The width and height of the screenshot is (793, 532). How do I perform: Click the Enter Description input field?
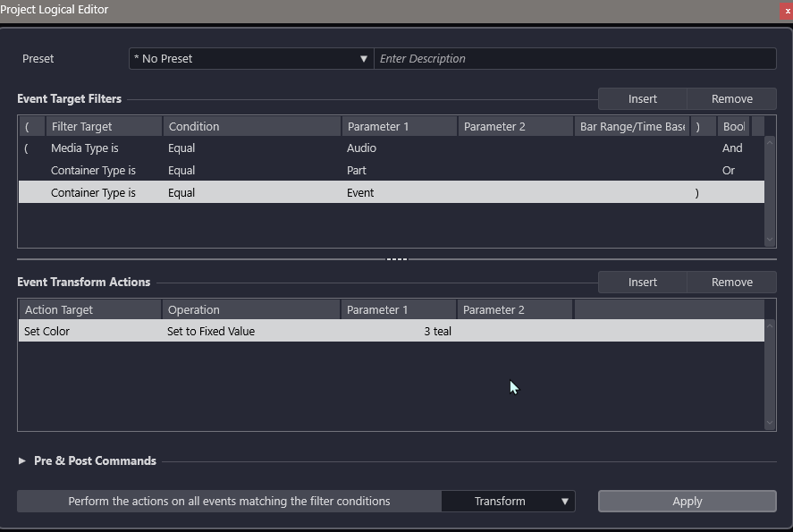coord(575,58)
